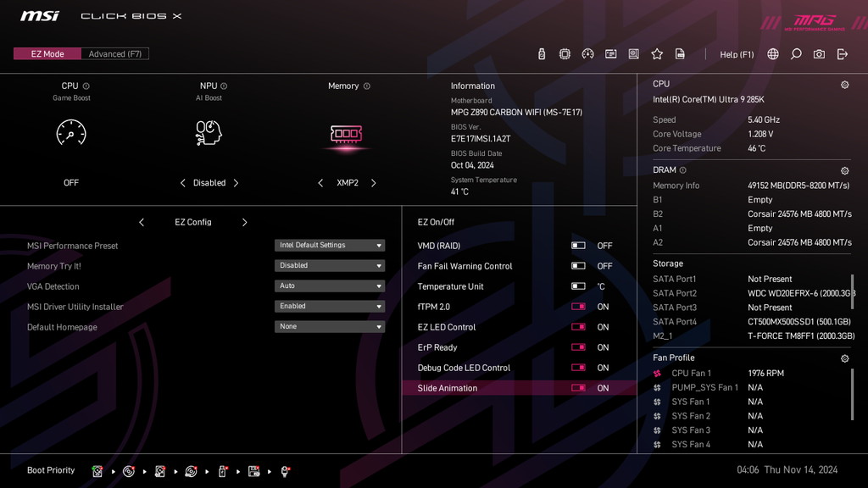868x488 pixels.
Task: Select SYS Fan 4 row
Action: (752, 444)
